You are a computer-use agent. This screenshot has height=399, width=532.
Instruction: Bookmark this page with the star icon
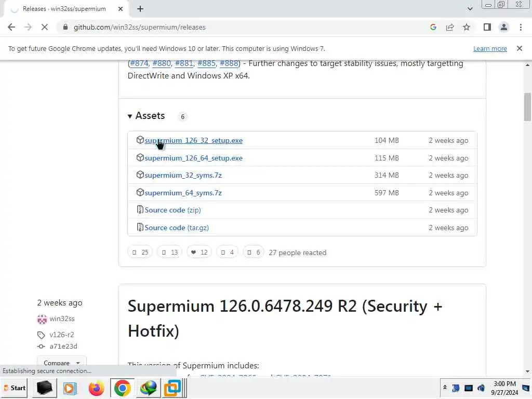(x=467, y=27)
